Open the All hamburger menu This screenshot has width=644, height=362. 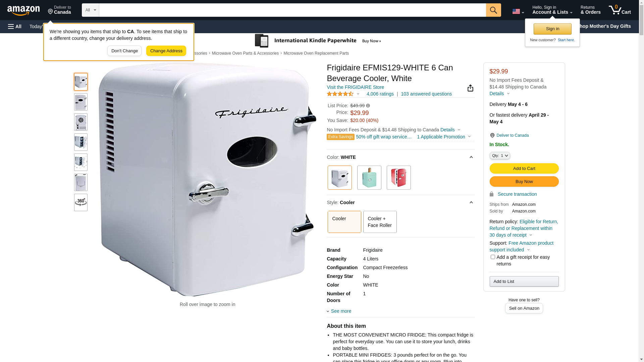point(15,26)
